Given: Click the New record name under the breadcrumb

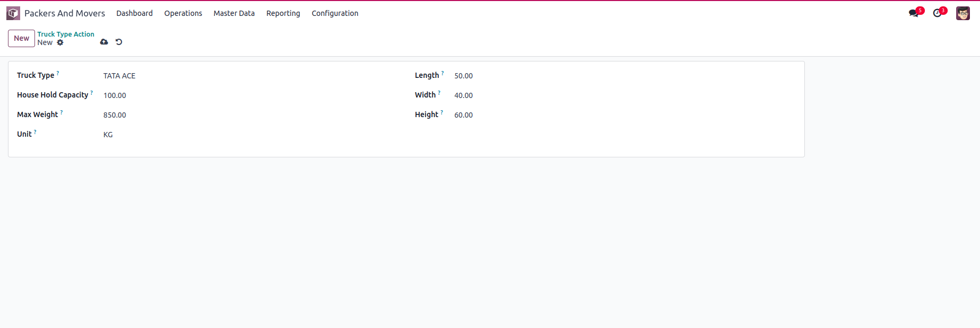Looking at the screenshot, I should [45, 42].
